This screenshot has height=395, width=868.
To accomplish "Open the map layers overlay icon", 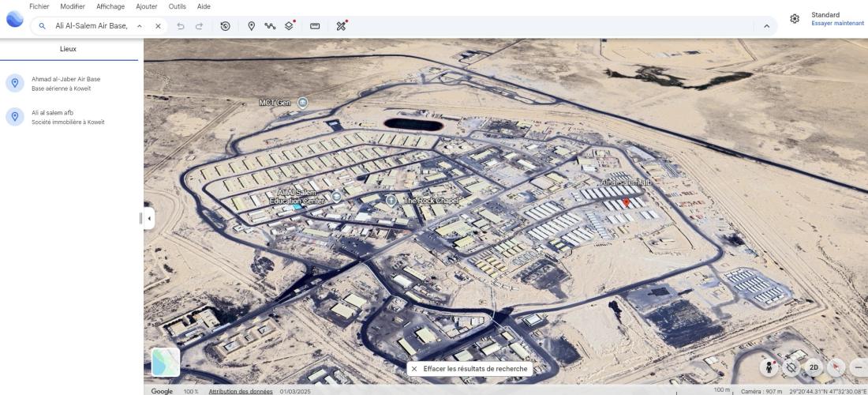I will click(290, 26).
